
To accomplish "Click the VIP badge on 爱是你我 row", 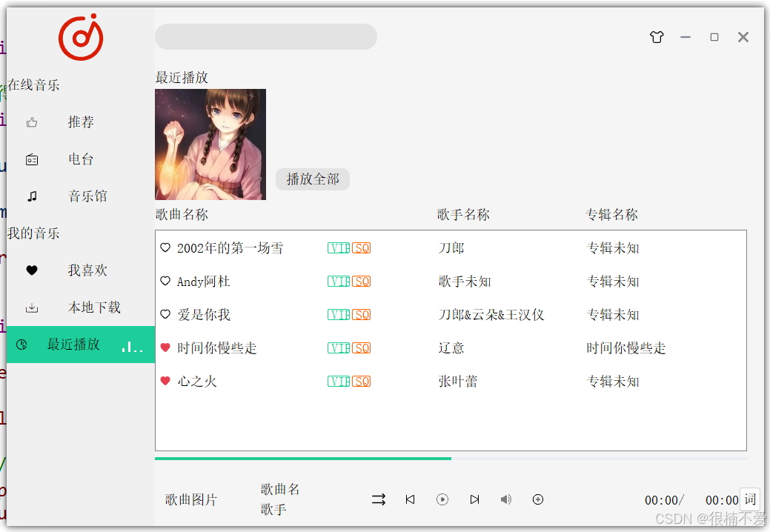I will pos(339,315).
